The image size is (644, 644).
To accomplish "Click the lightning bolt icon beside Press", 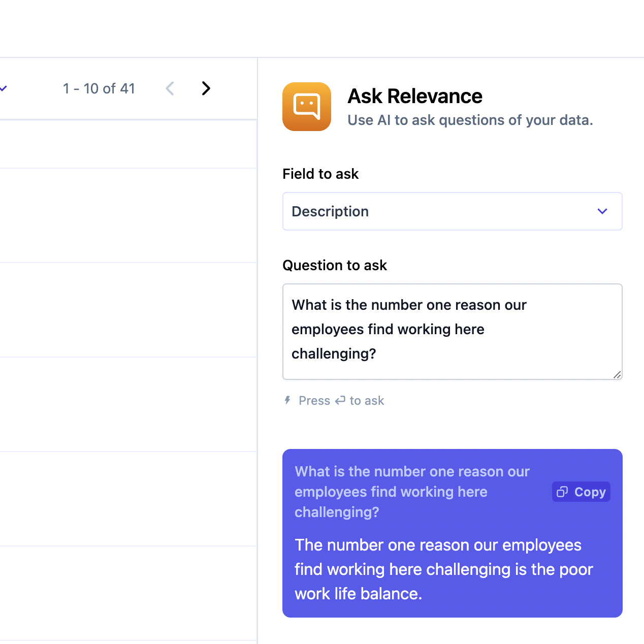I will coord(287,400).
